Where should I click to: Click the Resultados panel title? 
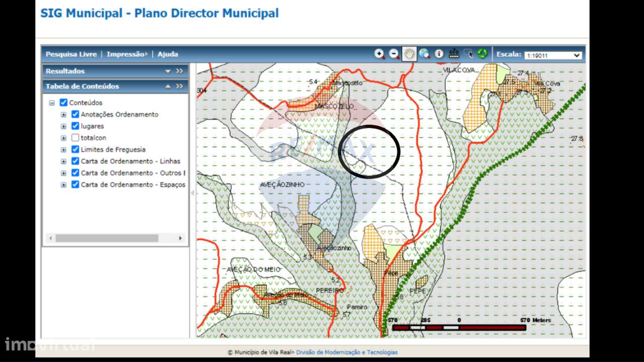(65, 71)
